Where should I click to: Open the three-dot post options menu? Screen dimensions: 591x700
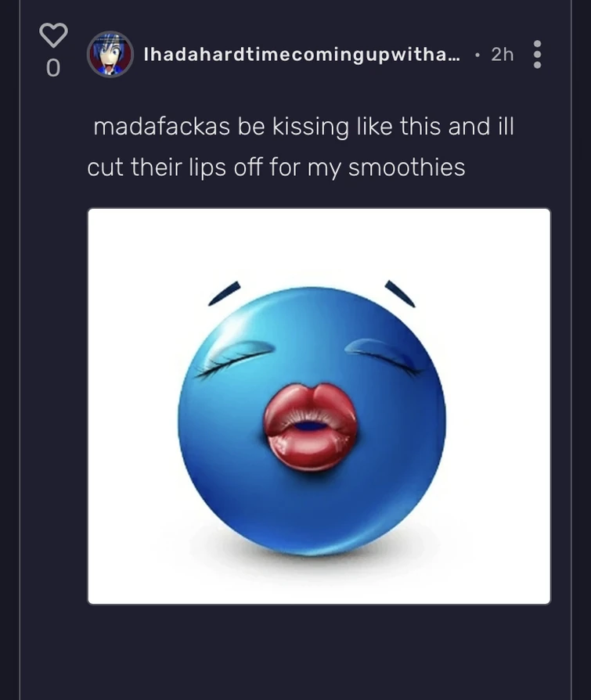click(x=538, y=55)
